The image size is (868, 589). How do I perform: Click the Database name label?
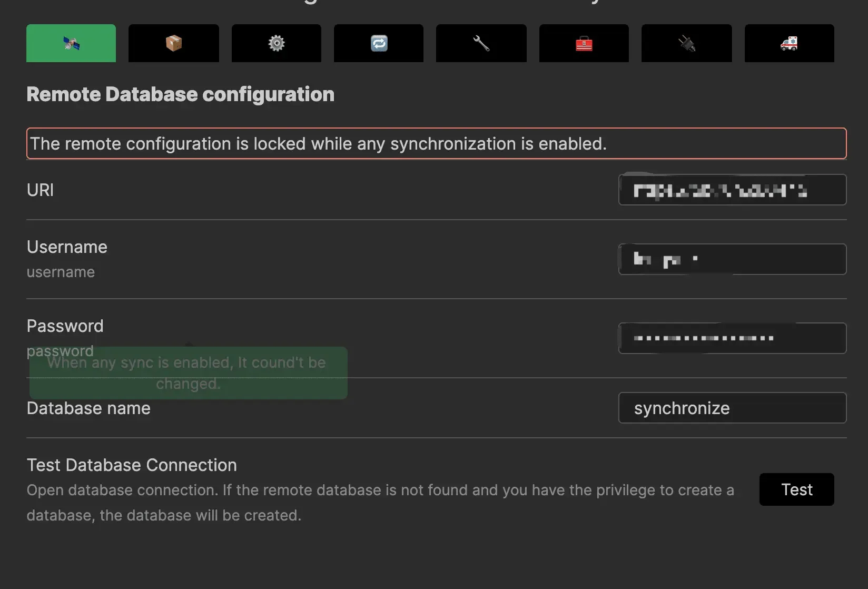coord(88,408)
